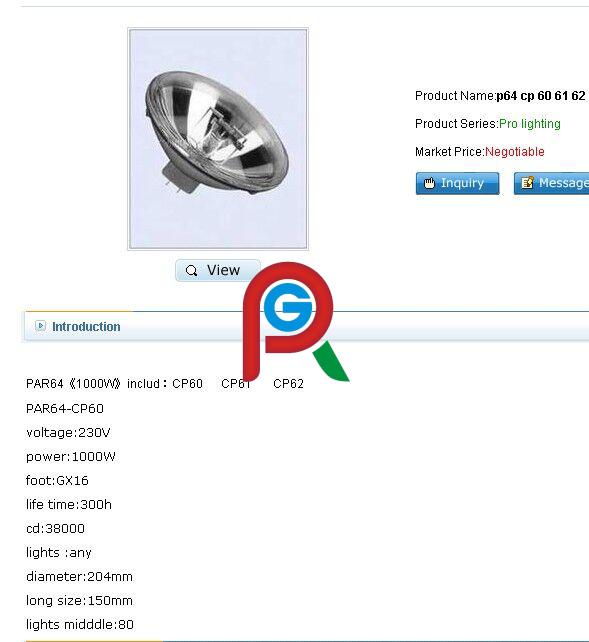589x642 pixels.
Task: Click the notepad icon on Message button
Action: 527,183
